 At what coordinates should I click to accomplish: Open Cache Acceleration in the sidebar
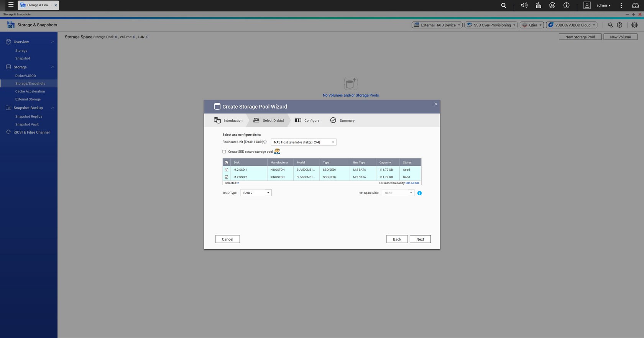coord(30,91)
